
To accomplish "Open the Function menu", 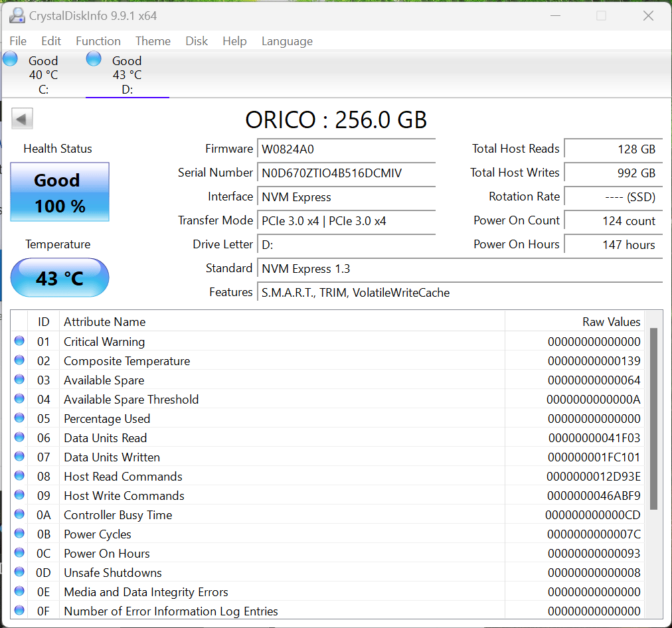I will (98, 41).
